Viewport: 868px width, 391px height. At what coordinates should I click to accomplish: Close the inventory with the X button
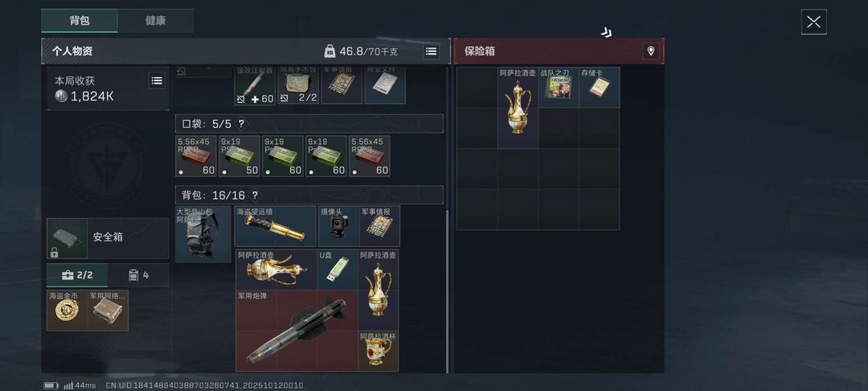(x=813, y=23)
